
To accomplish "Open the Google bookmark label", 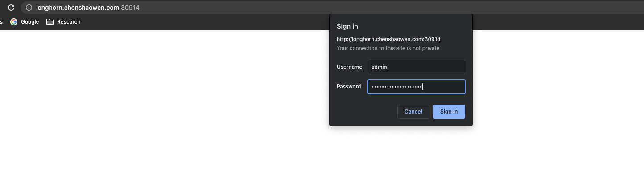I will click(x=30, y=21).
